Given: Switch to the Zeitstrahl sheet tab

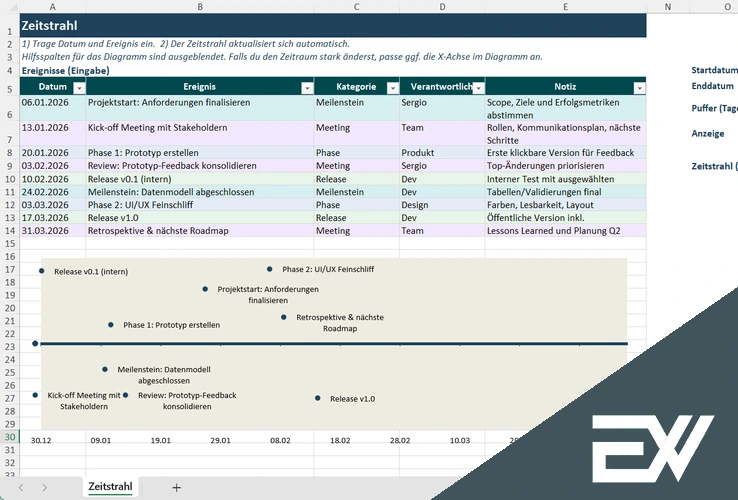Looking at the screenshot, I should coord(110,486).
